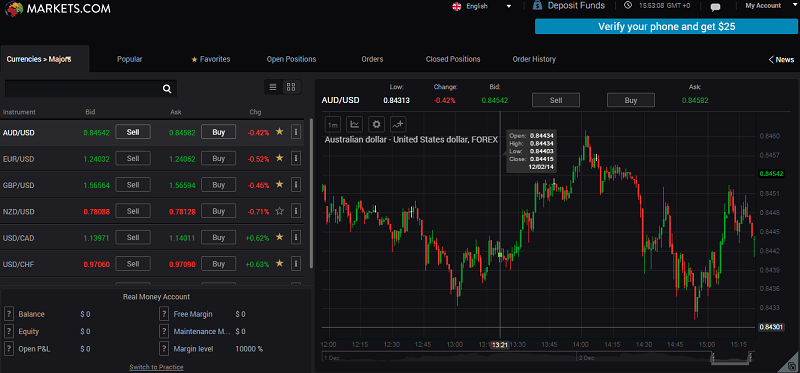Click help question mark beside Balance

[8, 314]
